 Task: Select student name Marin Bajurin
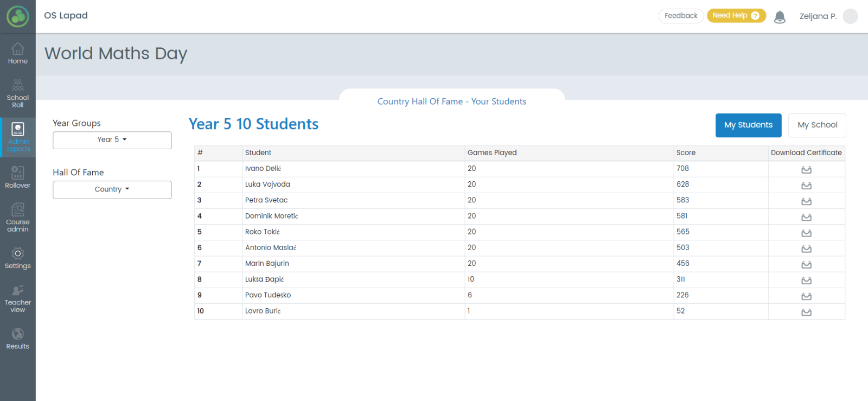click(267, 264)
